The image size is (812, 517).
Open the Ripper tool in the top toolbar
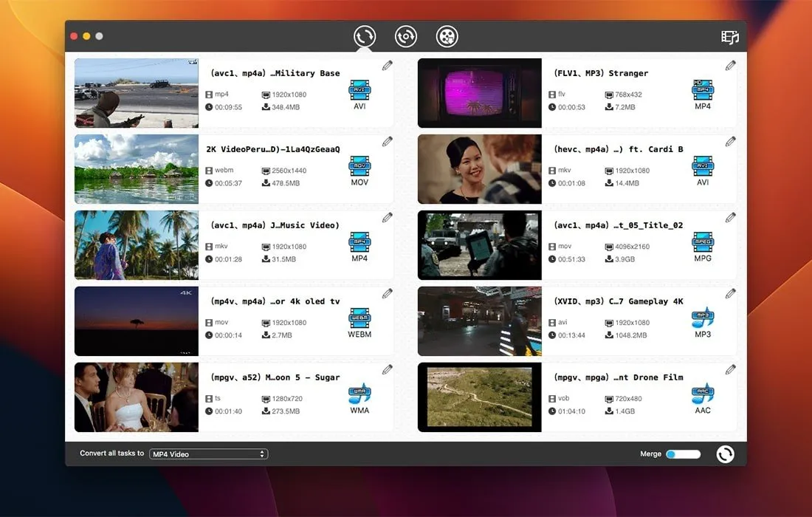(405, 35)
